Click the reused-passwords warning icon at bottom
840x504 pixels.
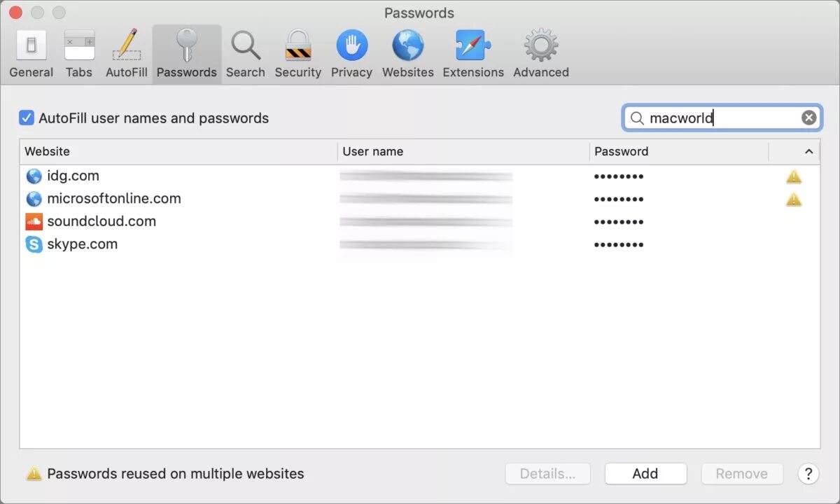coord(34,474)
